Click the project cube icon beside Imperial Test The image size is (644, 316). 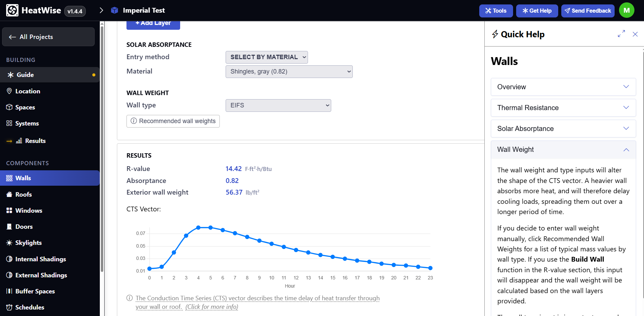[115, 11]
